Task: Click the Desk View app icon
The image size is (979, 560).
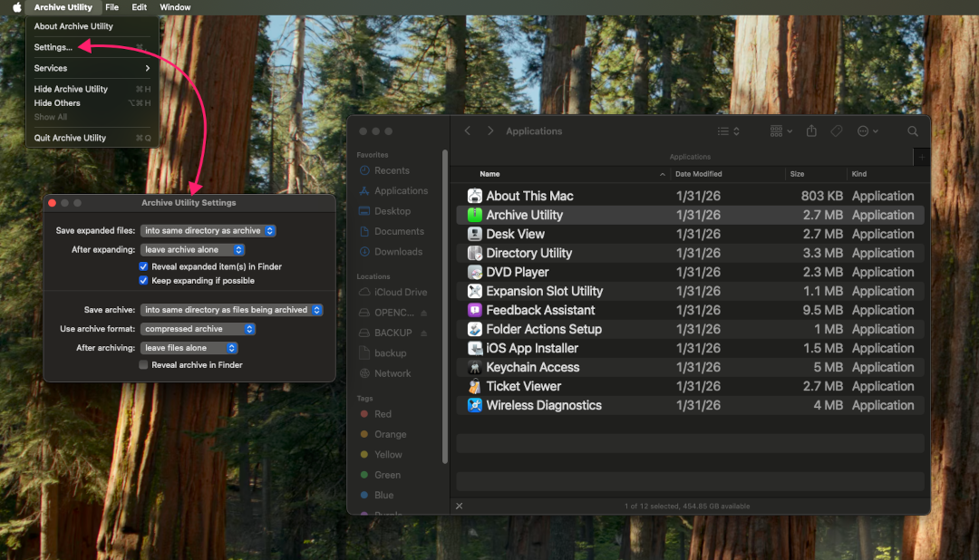Action: tap(474, 234)
